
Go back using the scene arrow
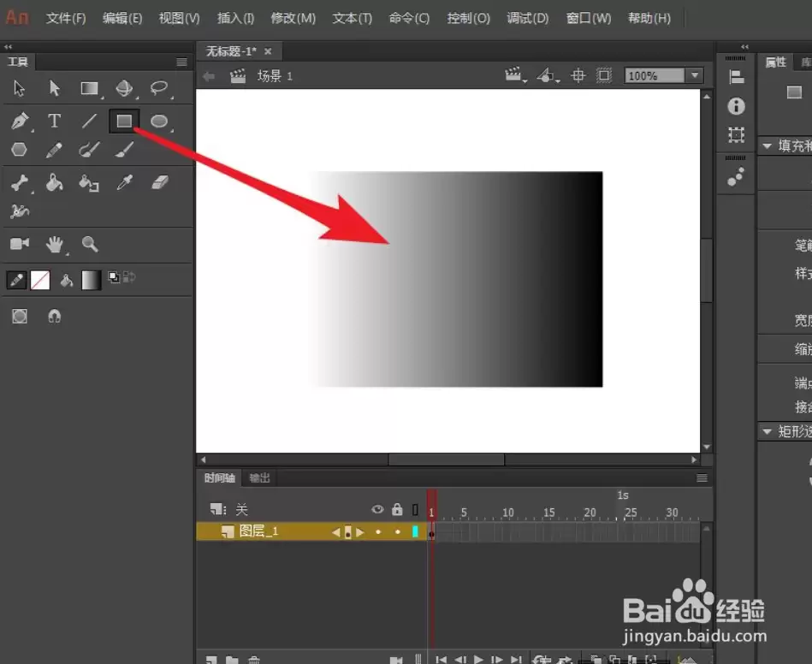click(x=209, y=77)
